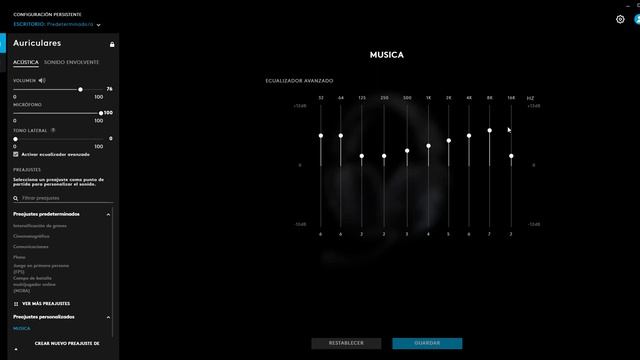Click the lock icon beside Auriculares

coord(112,44)
